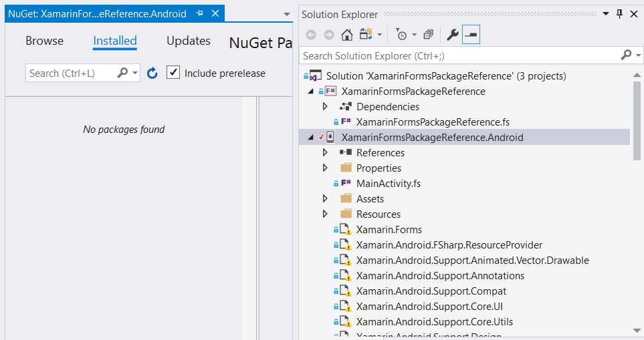Viewport: 644px width, 340px height.
Task: Uncheck Include prerelease checkbox
Action: pos(173,72)
